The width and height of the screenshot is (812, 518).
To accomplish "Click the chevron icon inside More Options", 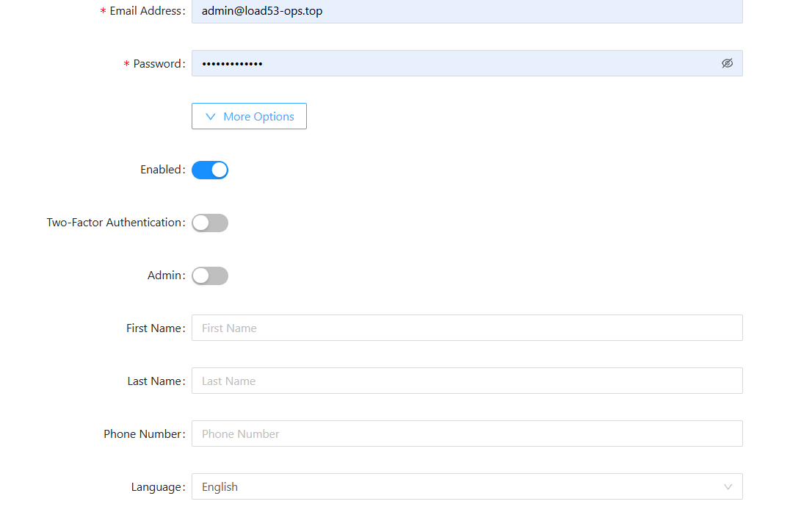I will [x=211, y=116].
